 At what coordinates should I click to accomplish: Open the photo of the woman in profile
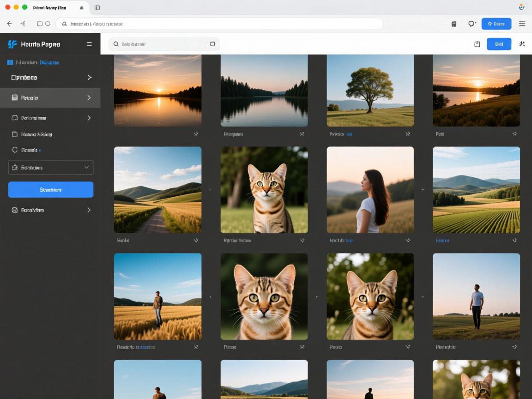(370, 190)
